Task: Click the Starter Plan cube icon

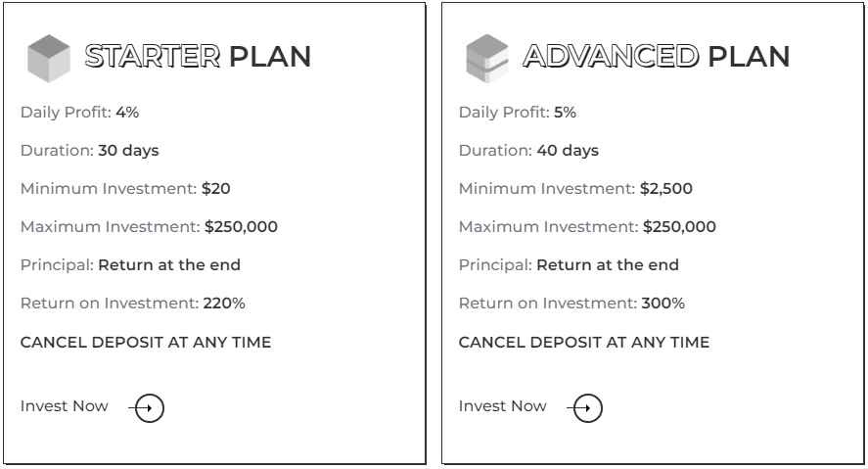Action: [49, 58]
